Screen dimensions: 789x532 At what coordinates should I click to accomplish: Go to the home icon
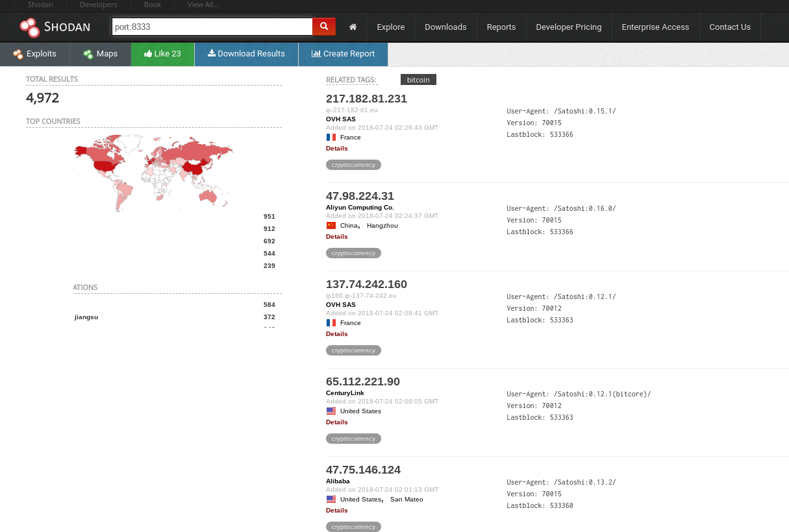coord(353,27)
